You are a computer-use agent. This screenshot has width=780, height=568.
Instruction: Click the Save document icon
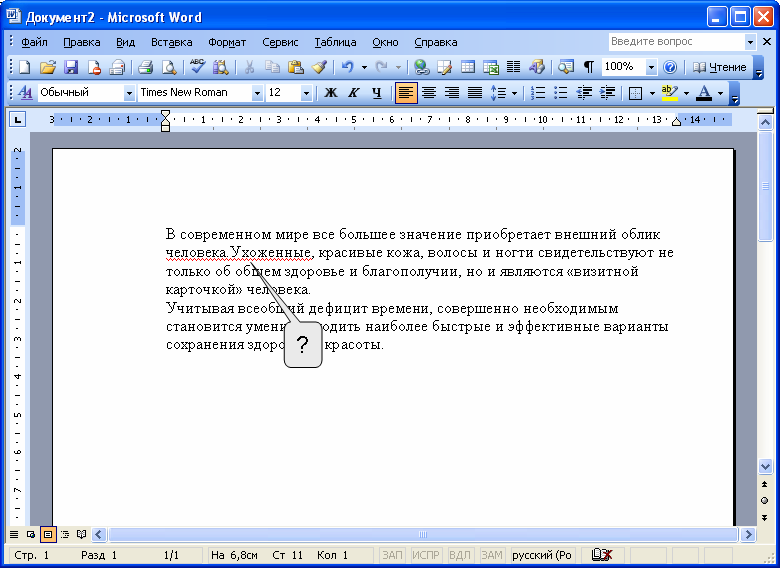(x=71, y=67)
